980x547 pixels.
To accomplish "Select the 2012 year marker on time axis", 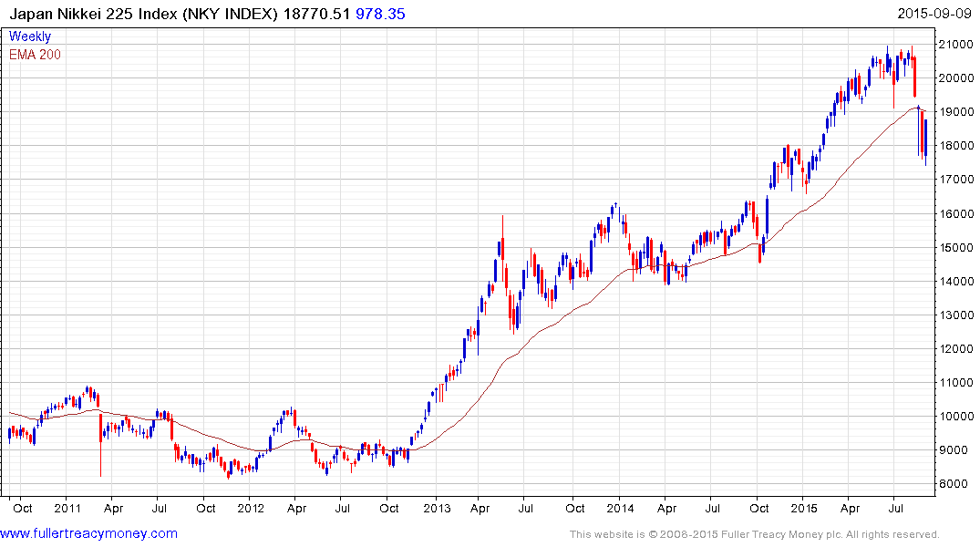I will point(250,507).
